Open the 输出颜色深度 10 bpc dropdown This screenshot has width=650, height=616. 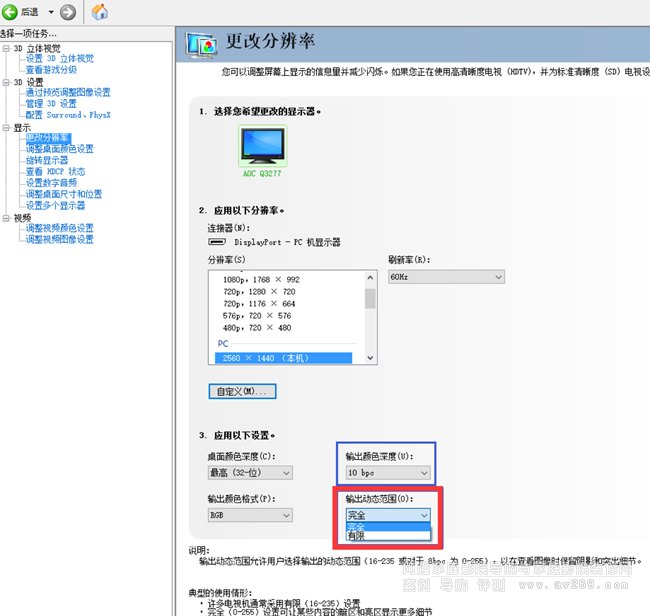(x=388, y=472)
